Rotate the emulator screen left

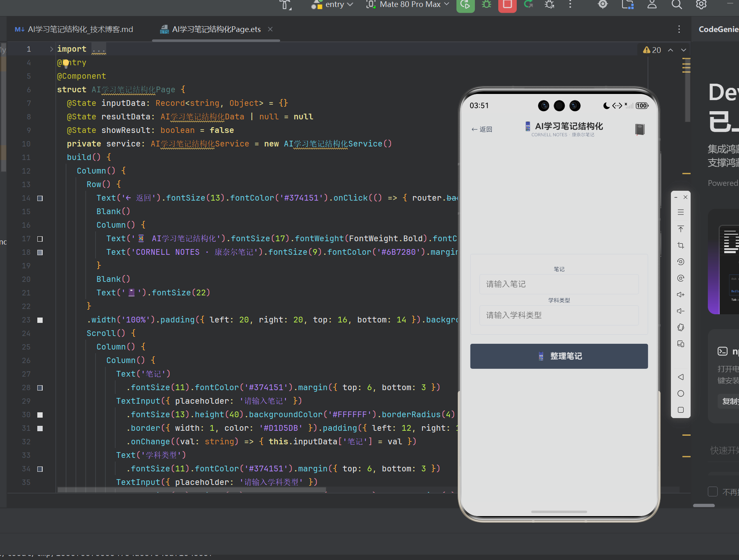[x=681, y=262]
